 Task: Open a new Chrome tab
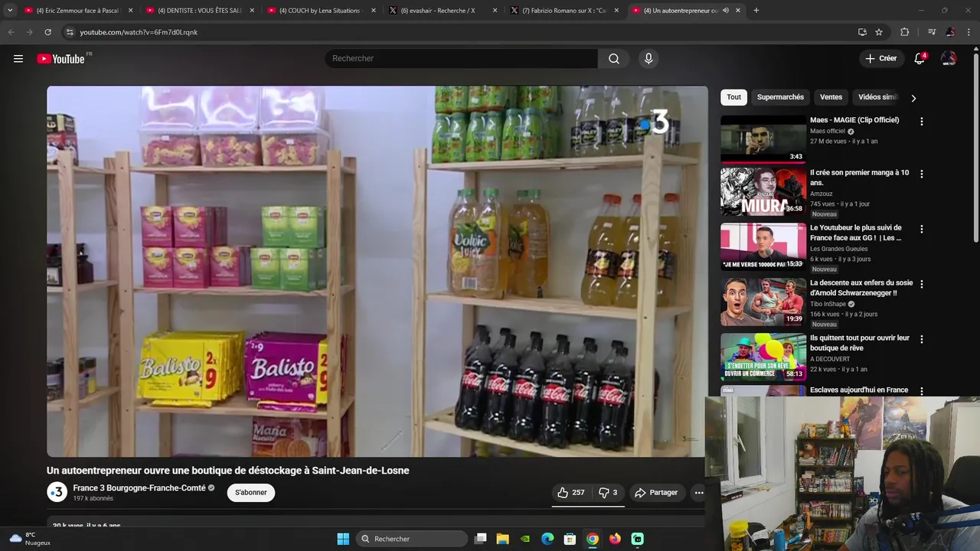click(x=756, y=11)
